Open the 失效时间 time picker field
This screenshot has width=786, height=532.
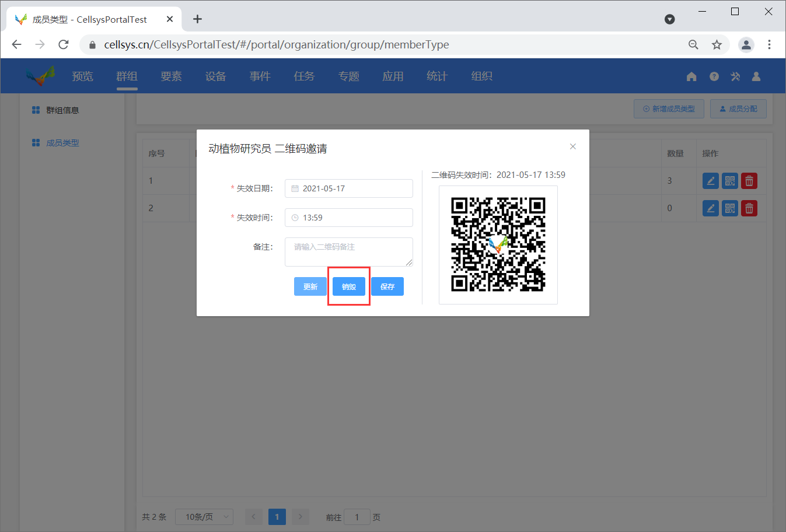point(349,218)
